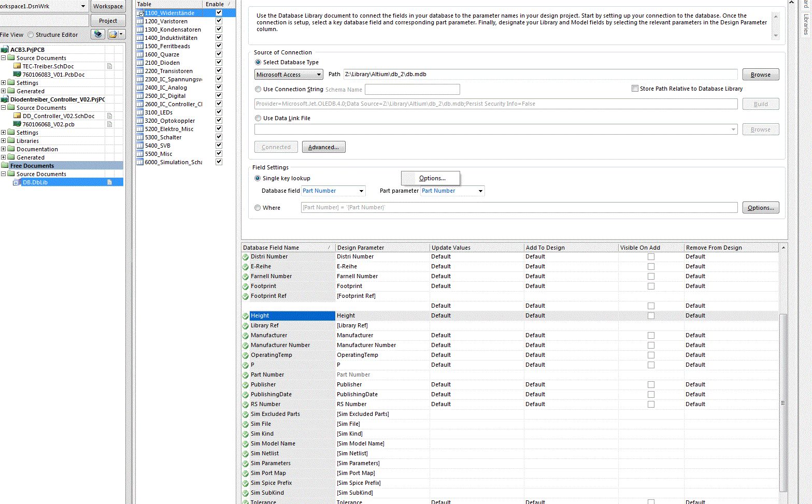Click the 760106083_V01.PcbDoc PCB file icon

(17, 75)
